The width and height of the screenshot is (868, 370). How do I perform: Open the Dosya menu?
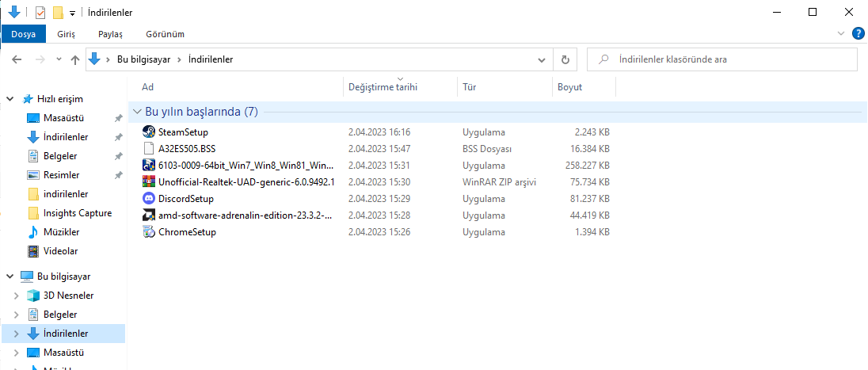point(23,34)
